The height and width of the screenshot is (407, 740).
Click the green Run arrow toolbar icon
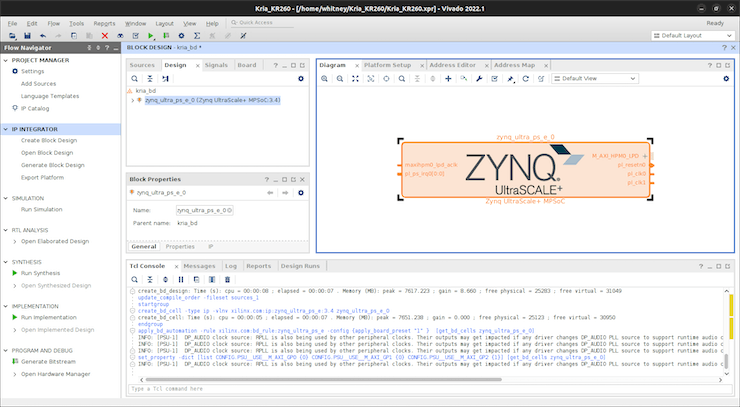151,36
